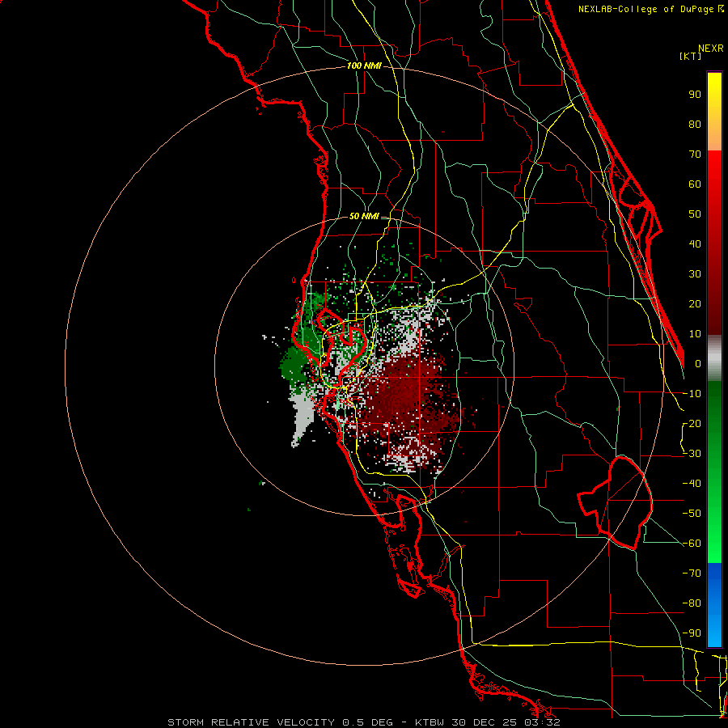Click the "KTBW" radar site identifier
Viewport: 728px width, 728px height.
tap(430, 722)
